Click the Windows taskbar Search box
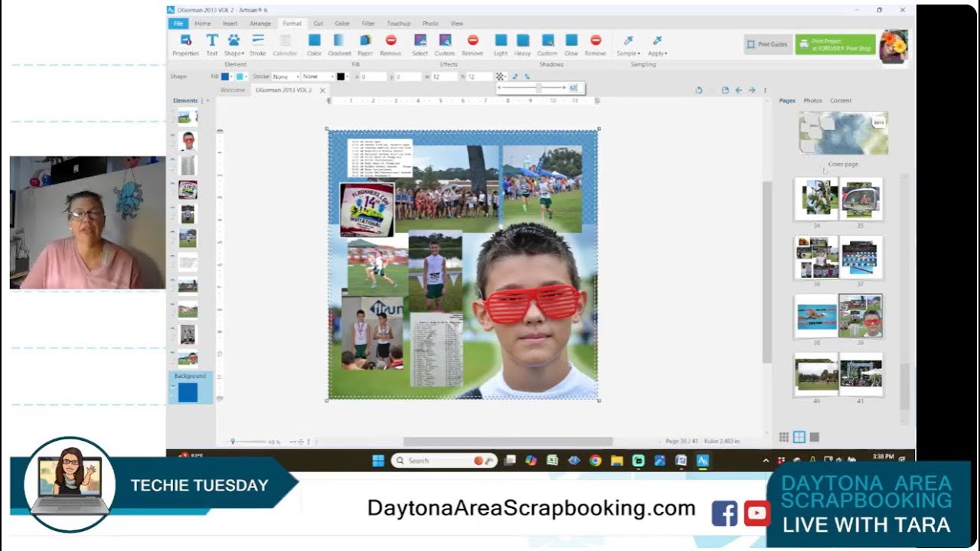The width and height of the screenshot is (980, 551). tap(445, 461)
